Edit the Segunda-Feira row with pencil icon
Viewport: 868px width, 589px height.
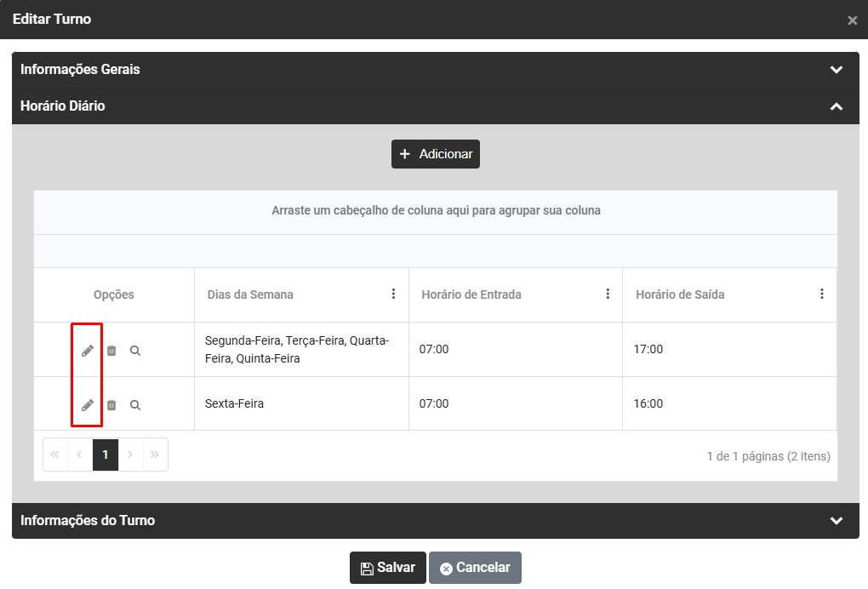[88, 351]
